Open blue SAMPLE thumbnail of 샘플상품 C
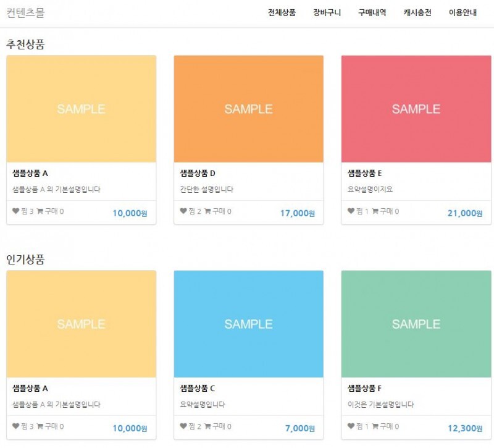The image size is (494, 448). coord(249,324)
